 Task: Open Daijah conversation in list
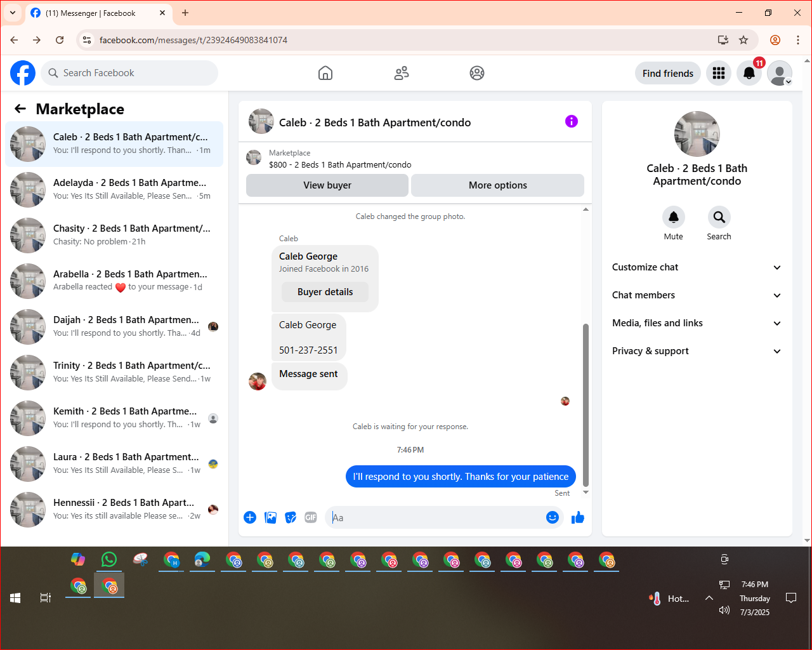tap(114, 327)
